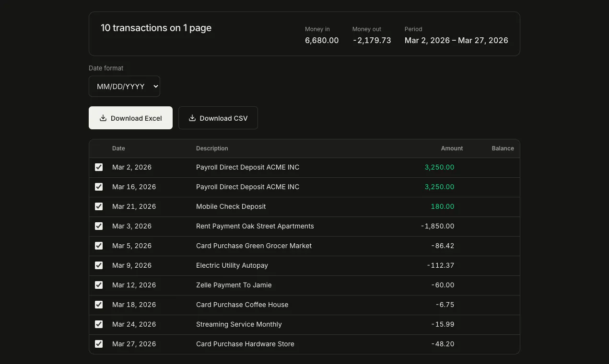Click the -6.75 amount
609x364 pixels.
[x=445, y=305]
